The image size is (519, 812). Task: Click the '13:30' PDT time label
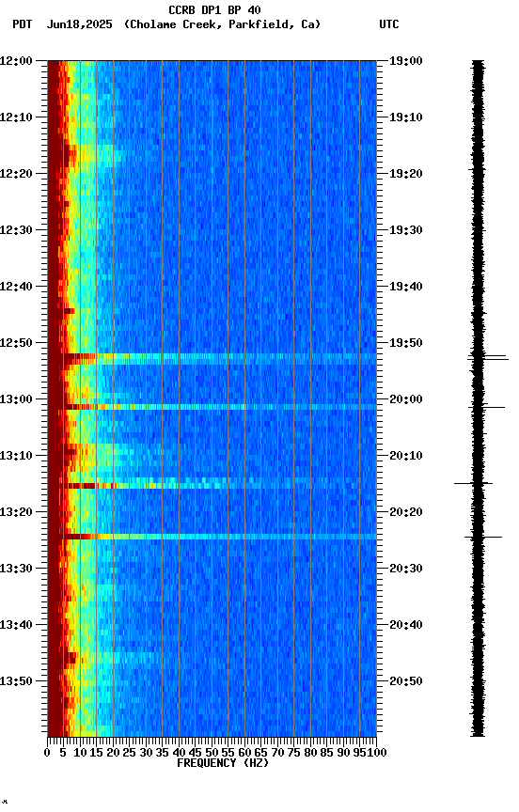[x=16, y=570]
